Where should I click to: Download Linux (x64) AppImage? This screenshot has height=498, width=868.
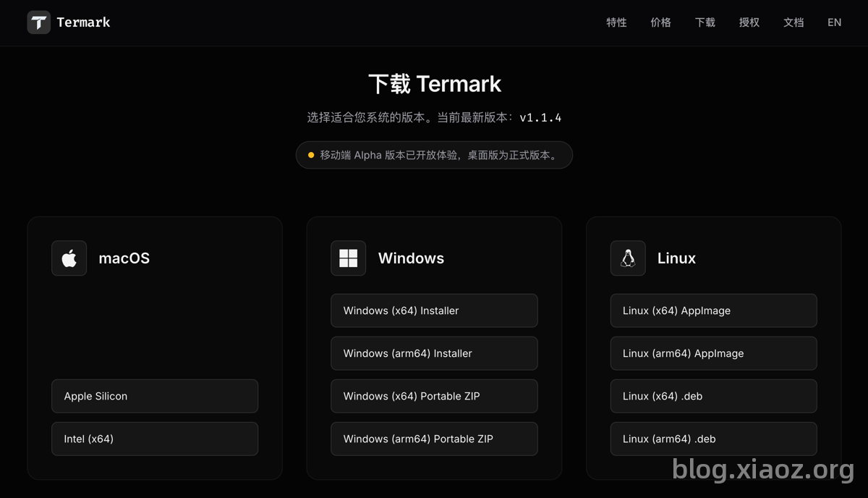coord(713,311)
